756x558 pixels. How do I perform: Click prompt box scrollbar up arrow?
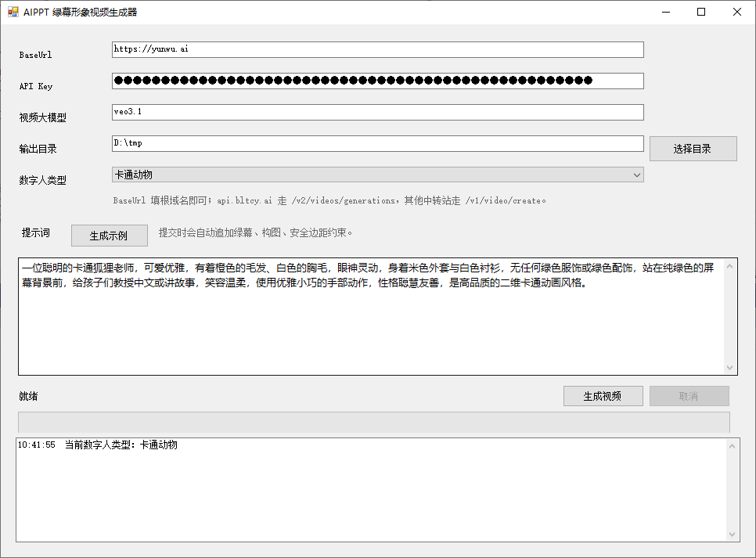[x=729, y=266]
